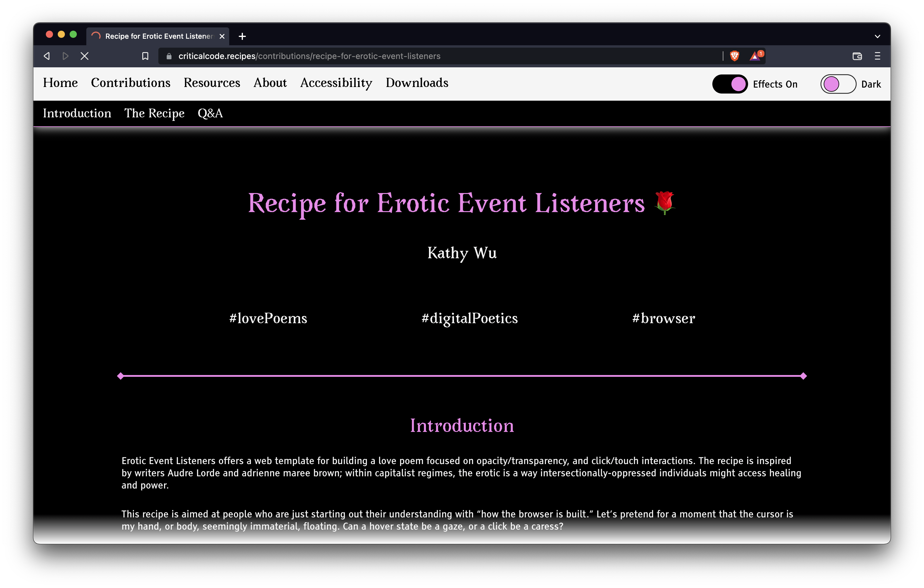Click the rose emoji beside the title
Image resolution: width=924 pixels, height=588 pixels.
coord(665,203)
